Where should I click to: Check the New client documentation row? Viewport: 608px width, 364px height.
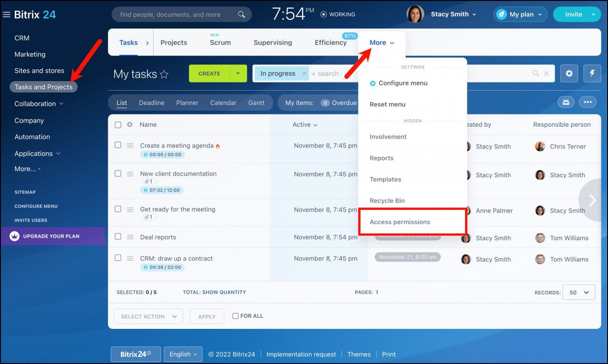tap(118, 173)
